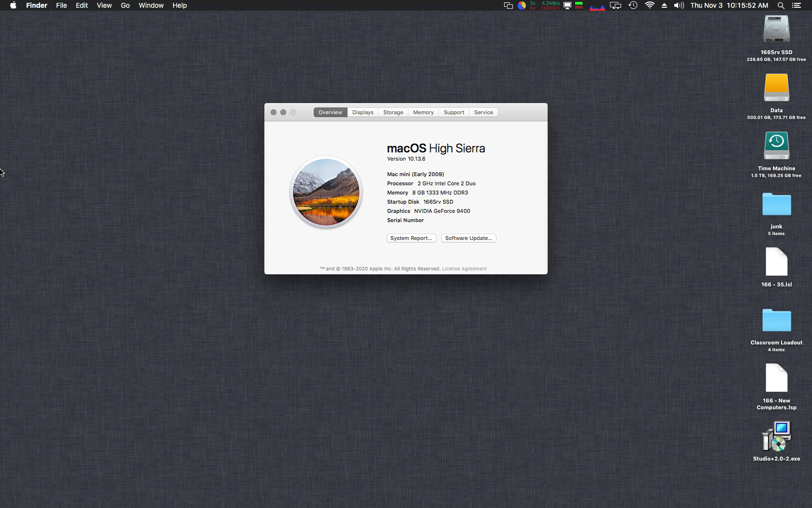Select the Data drive icon
The height and width of the screenshot is (508, 812).
tap(777, 88)
